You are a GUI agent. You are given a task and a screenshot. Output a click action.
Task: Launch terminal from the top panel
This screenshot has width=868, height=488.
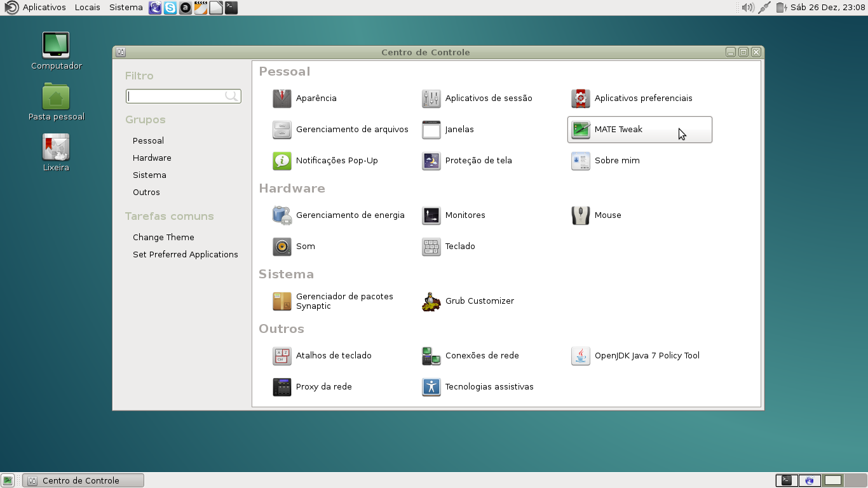coord(231,8)
